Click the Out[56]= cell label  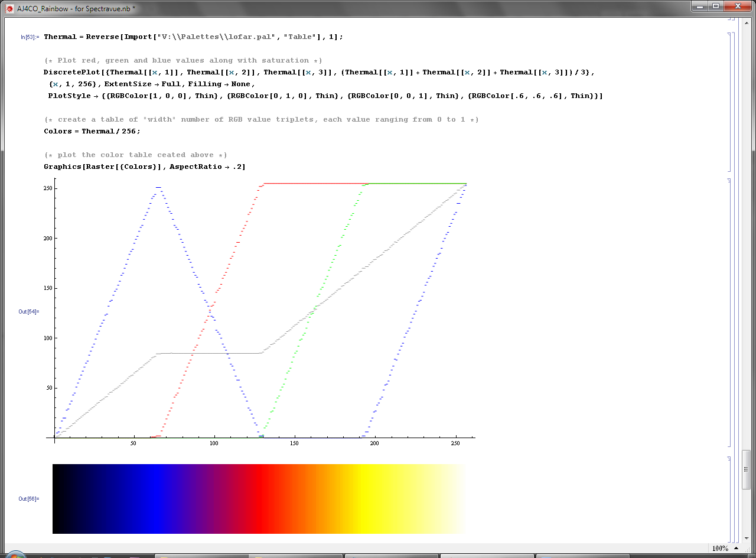point(29,498)
